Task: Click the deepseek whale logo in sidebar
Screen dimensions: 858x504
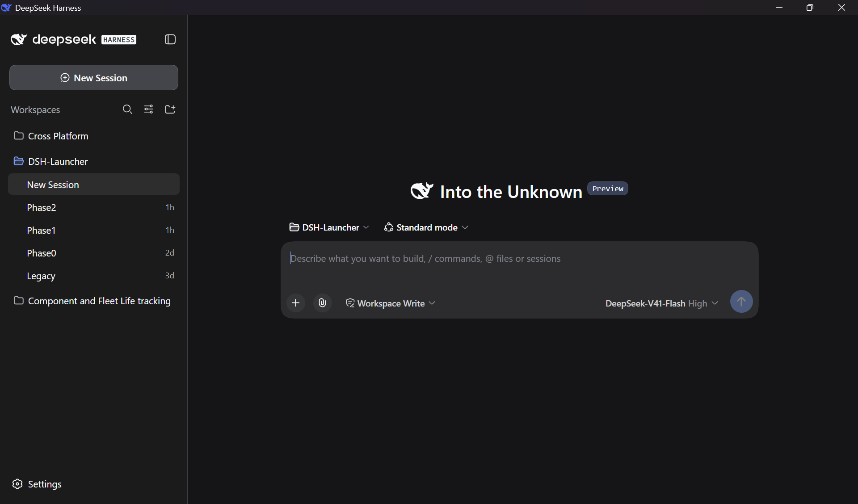Action: coord(19,39)
